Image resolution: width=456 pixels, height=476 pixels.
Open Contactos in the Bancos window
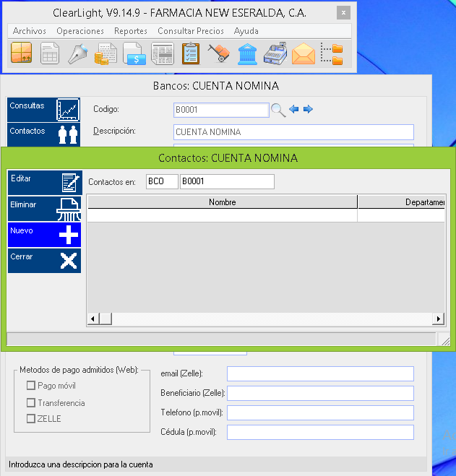[x=44, y=134]
